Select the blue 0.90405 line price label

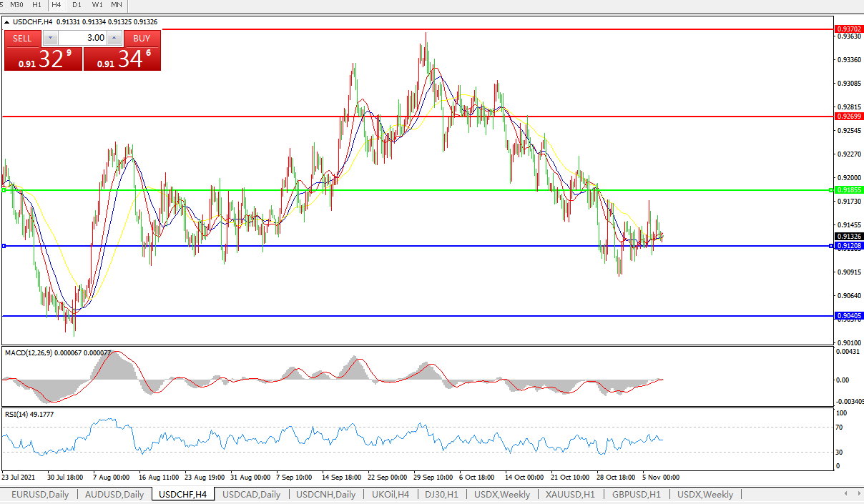tap(849, 316)
